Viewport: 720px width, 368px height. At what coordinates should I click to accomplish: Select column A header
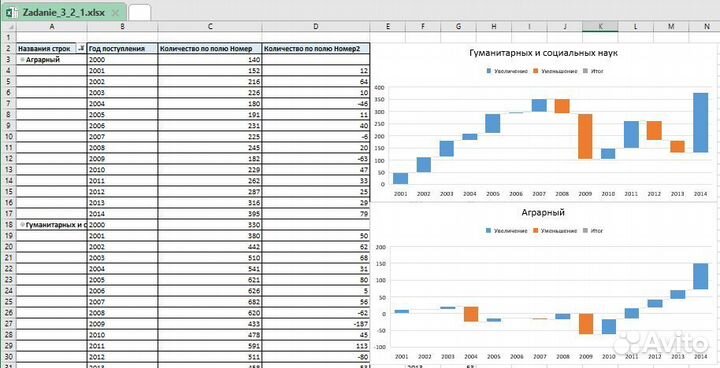click(x=51, y=27)
